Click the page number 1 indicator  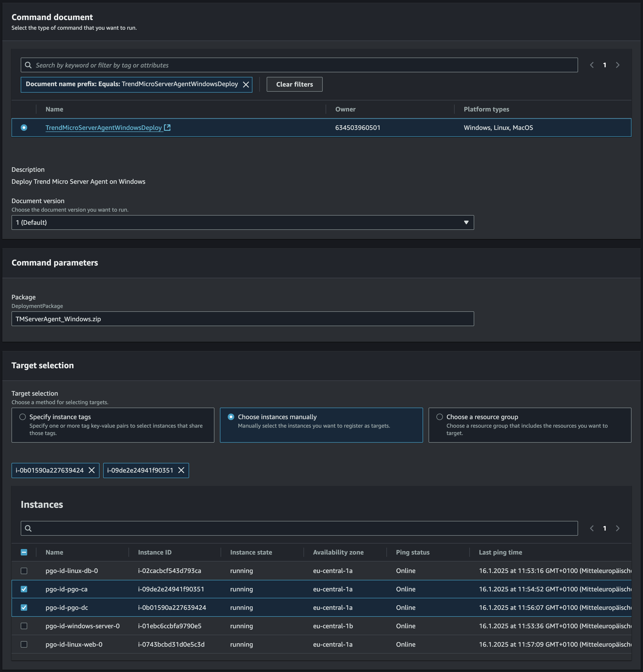[605, 65]
